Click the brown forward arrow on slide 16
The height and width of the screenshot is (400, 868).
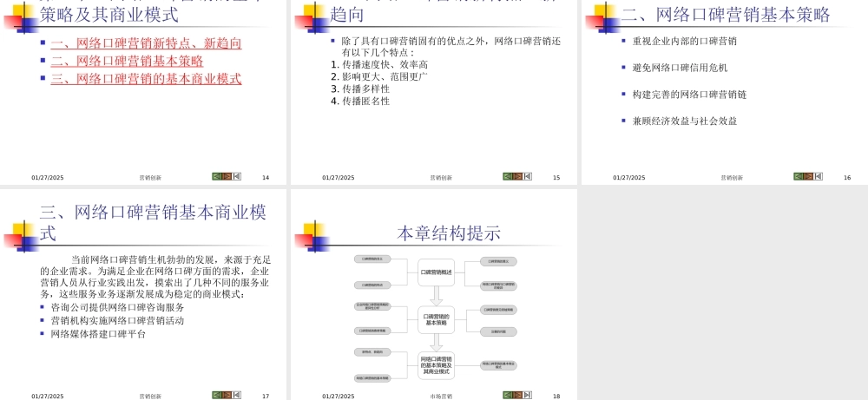[x=808, y=176]
